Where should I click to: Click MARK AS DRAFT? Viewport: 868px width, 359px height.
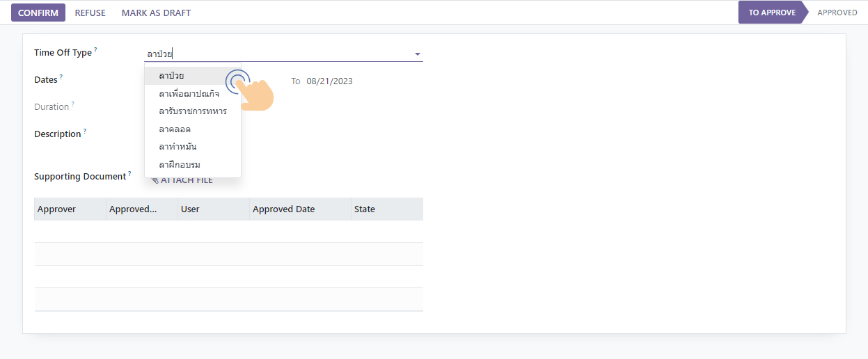pyautogui.click(x=156, y=13)
